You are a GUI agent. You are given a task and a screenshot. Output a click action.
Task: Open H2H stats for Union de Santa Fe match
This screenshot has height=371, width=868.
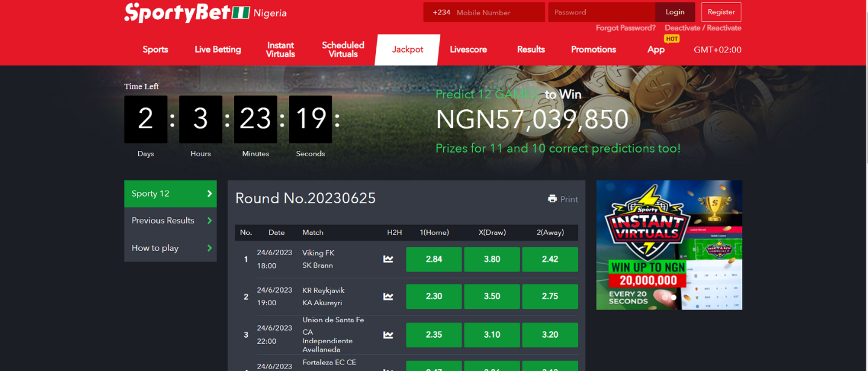coord(388,334)
